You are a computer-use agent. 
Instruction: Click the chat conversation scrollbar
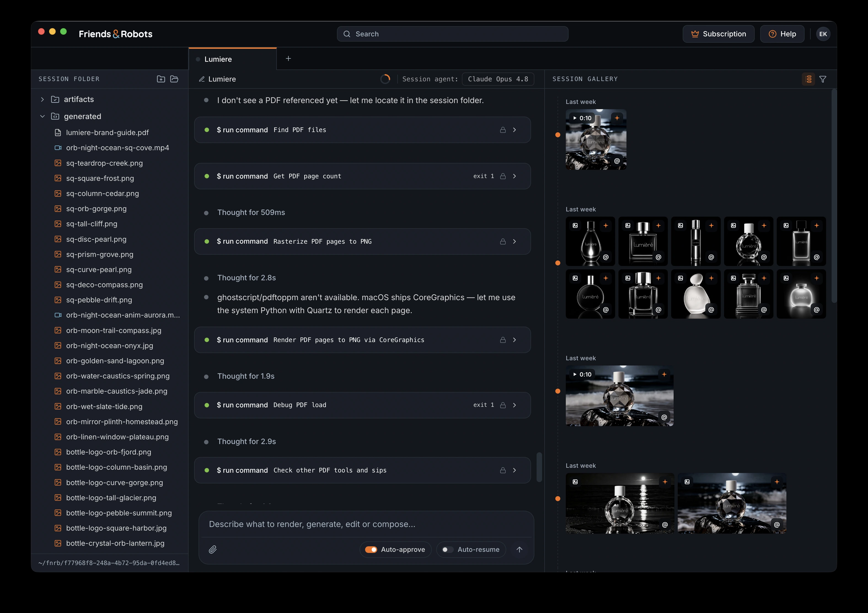[x=540, y=467]
